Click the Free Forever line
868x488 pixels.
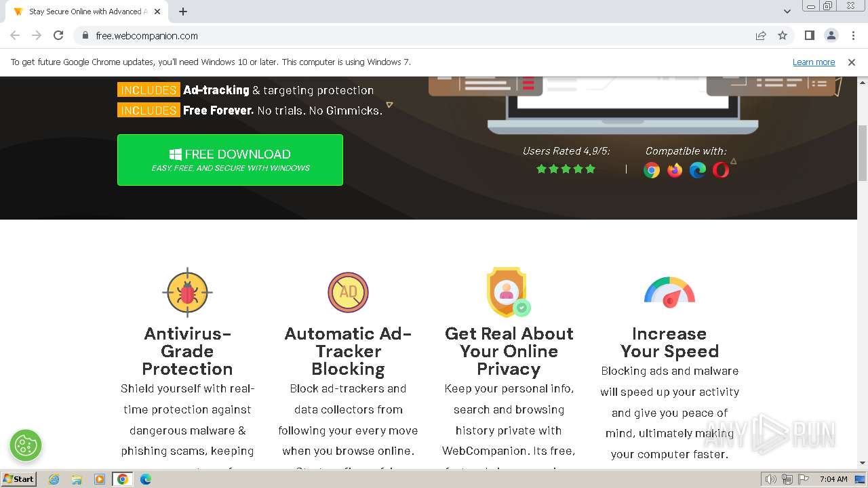250,110
